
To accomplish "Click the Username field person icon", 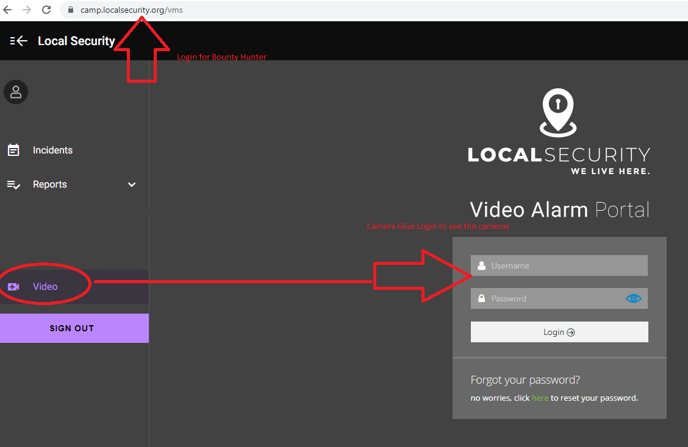I will pyautogui.click(x=481, y=266).
